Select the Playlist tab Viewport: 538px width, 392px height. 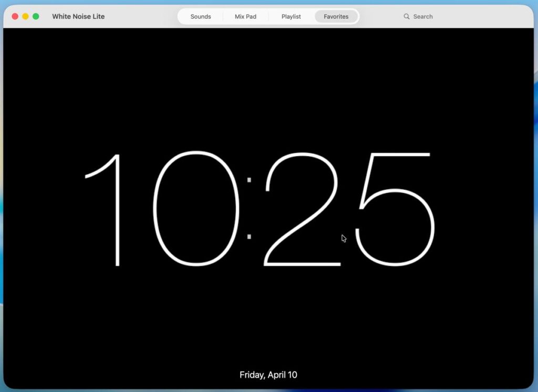(x=291, y=16)
